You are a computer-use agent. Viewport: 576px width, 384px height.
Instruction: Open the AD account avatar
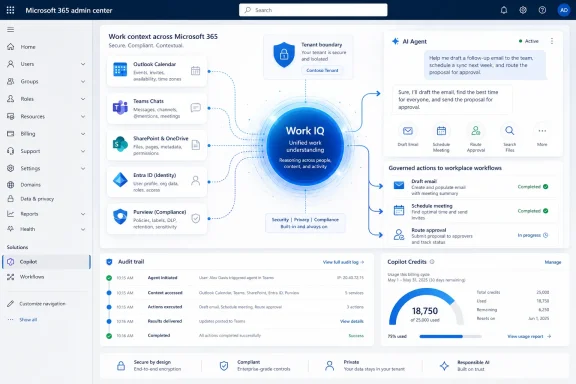(x=564, y=10)
